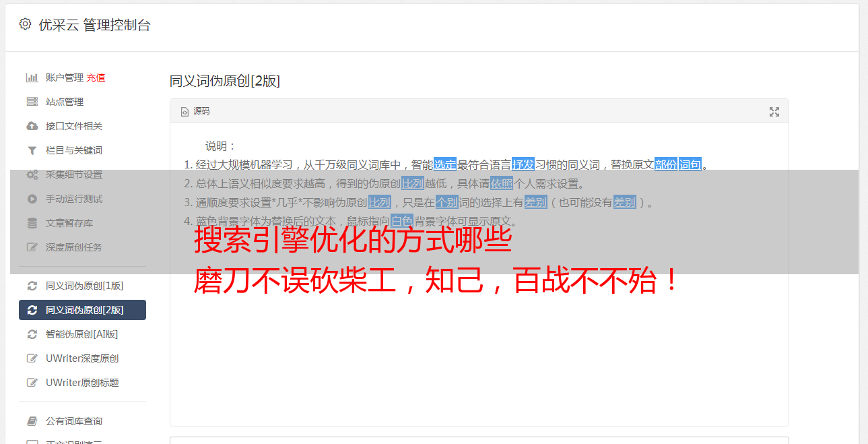Toggle fullscreen with the editor expand icon
This screenshot has height=444, width=868.
774,112
